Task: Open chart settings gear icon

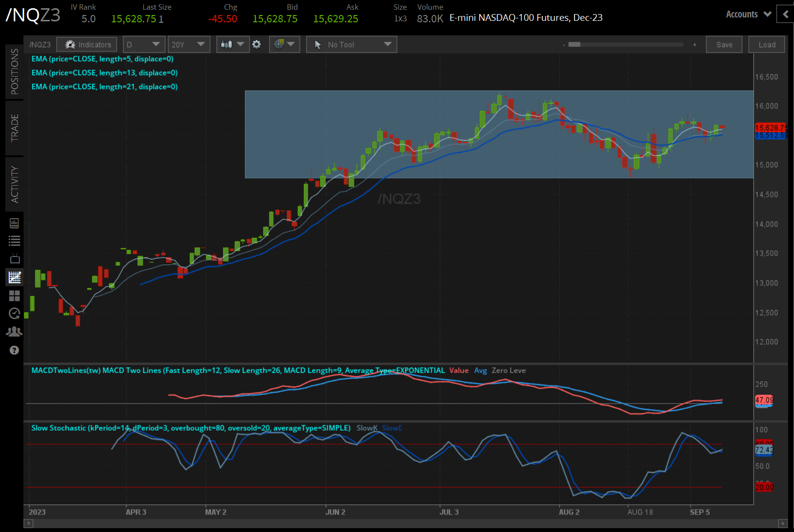Action: pos(257,45)
